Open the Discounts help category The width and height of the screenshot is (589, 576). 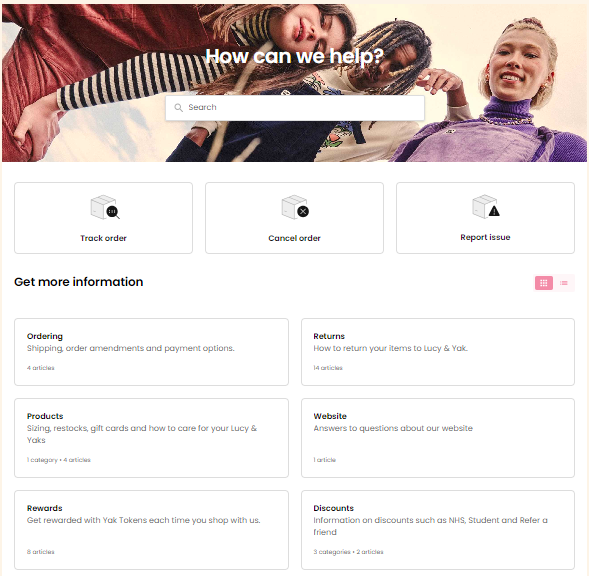pyautogui.click(x=438, y=530)
